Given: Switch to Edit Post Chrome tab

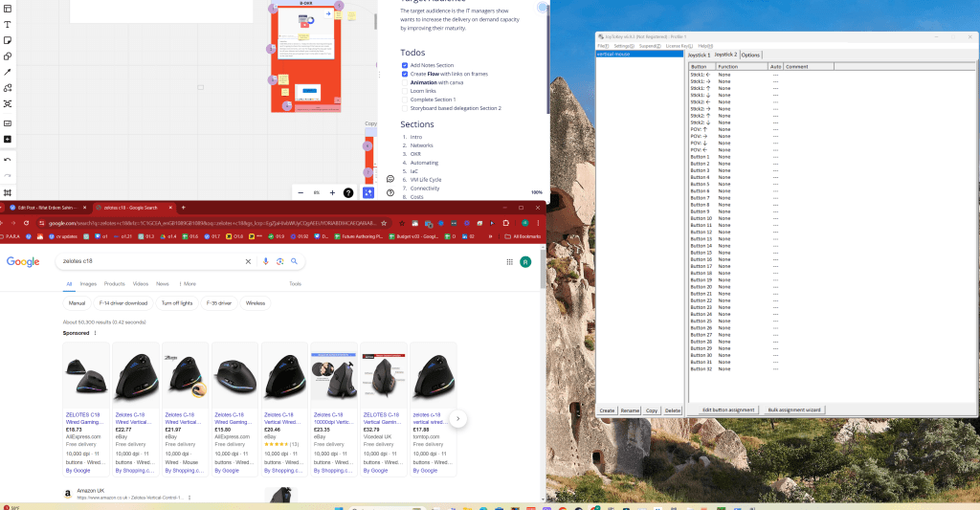Looking at the screenshot, I should [48, 208].
